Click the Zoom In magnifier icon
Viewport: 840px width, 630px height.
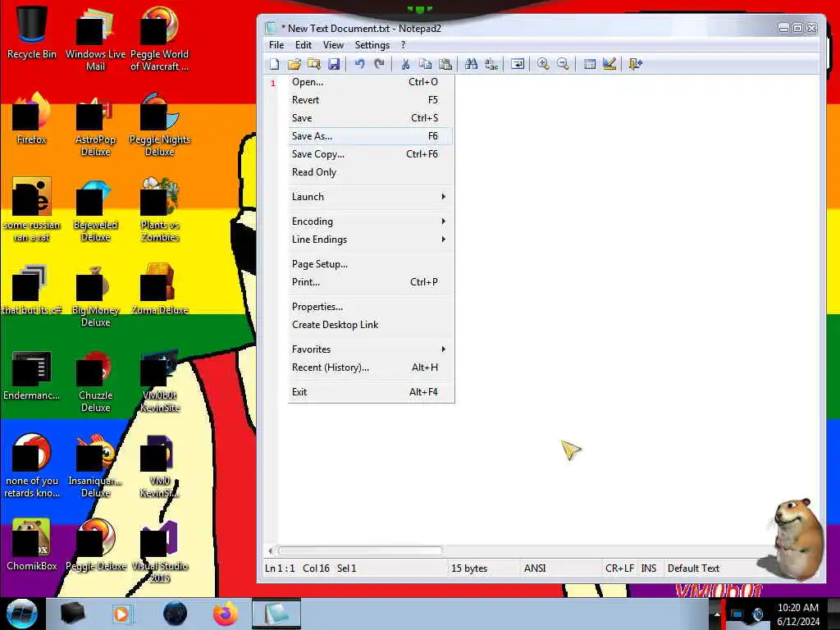(x=543, y=64)
